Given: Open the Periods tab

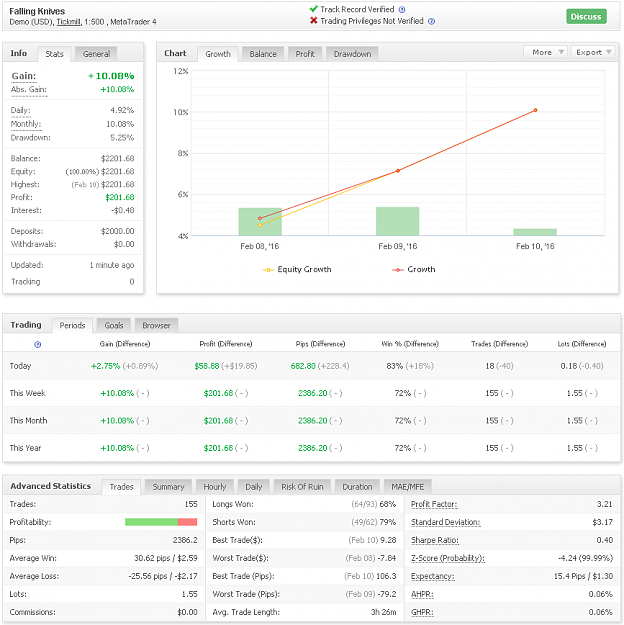Looking at the screenshot, I should [x=72, y=325].
